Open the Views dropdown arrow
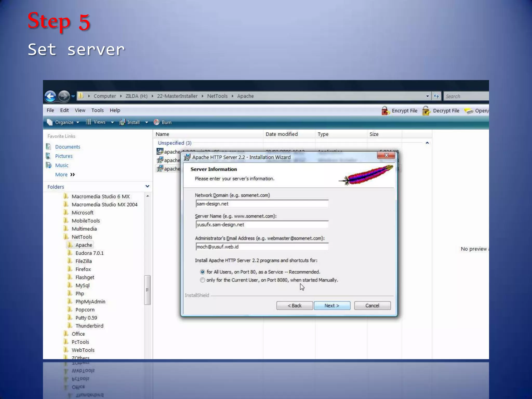 112,122
